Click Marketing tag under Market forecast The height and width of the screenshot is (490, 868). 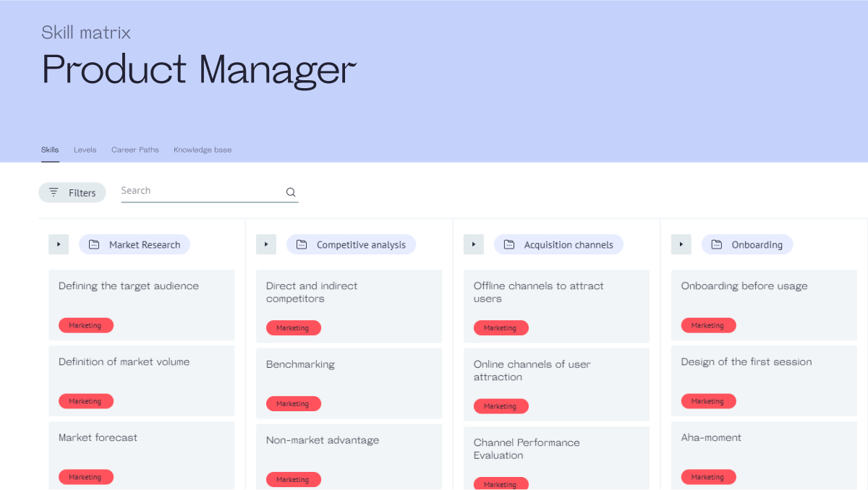click(86, 477)
